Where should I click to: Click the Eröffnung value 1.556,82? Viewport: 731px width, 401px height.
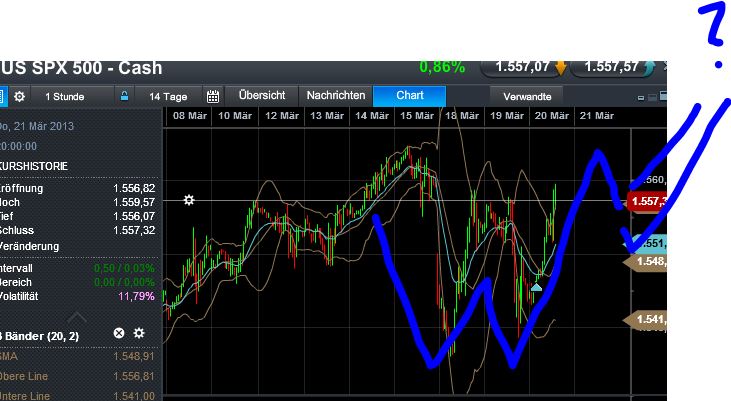[x=134, y=188]
